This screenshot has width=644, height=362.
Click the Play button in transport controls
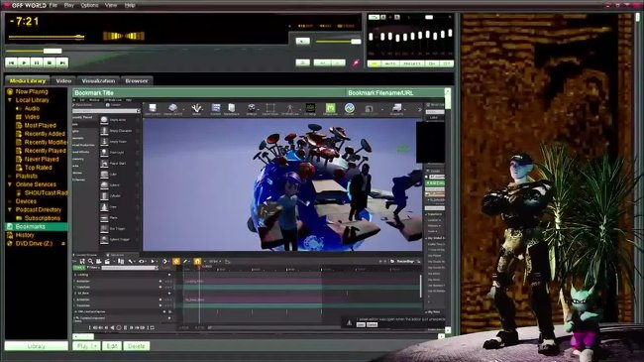[24, 62]
